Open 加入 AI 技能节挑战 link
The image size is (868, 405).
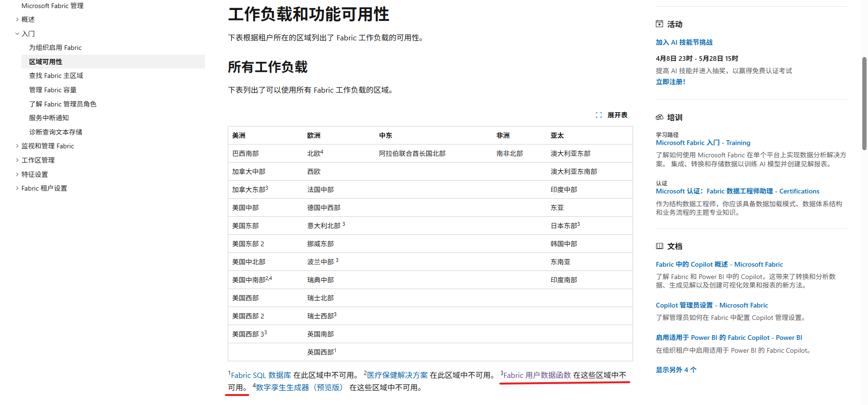coord(684,42)
